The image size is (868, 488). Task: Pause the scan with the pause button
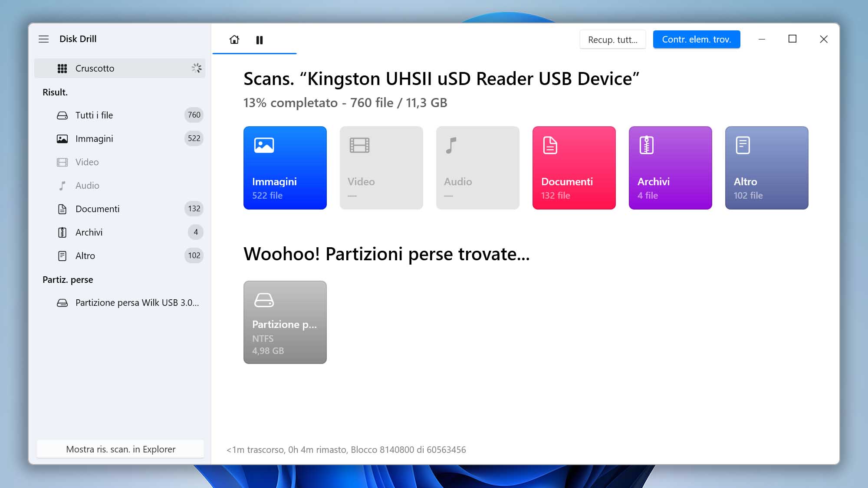tap(260, 40)
